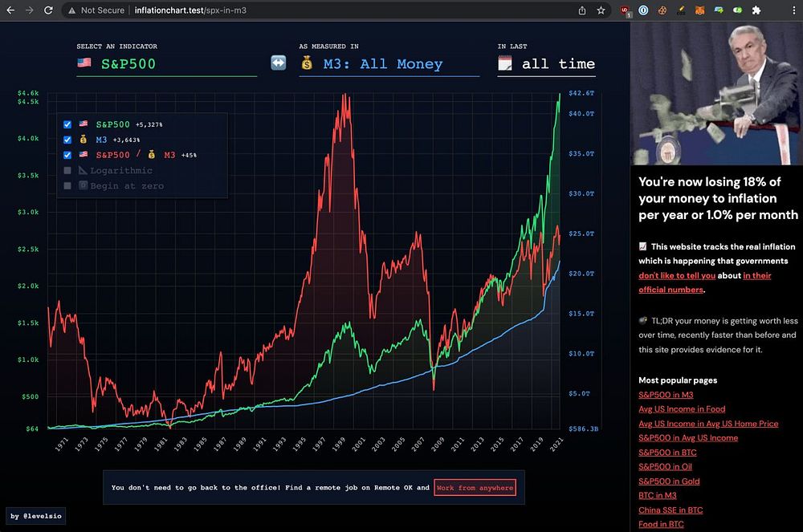Image resolution: width=803 pixels, height=532 pixels.
Task: Bookmark the page with the star icon
Action: 601,10
